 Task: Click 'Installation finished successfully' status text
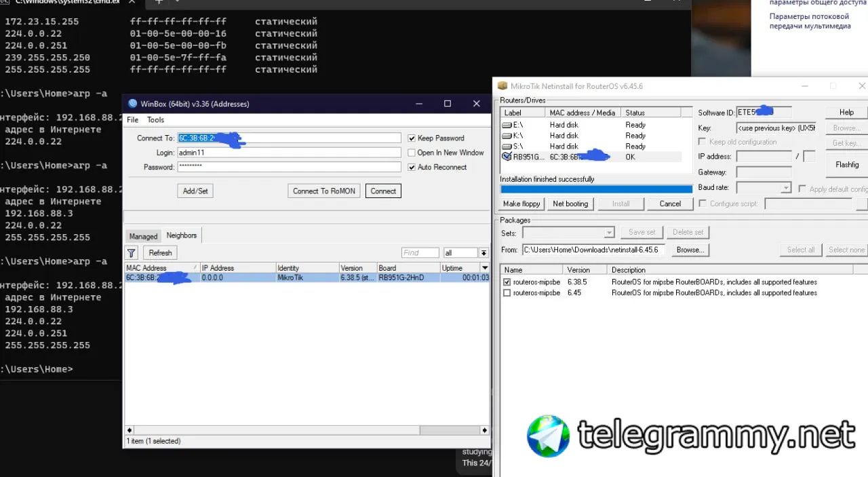(547, 179)
